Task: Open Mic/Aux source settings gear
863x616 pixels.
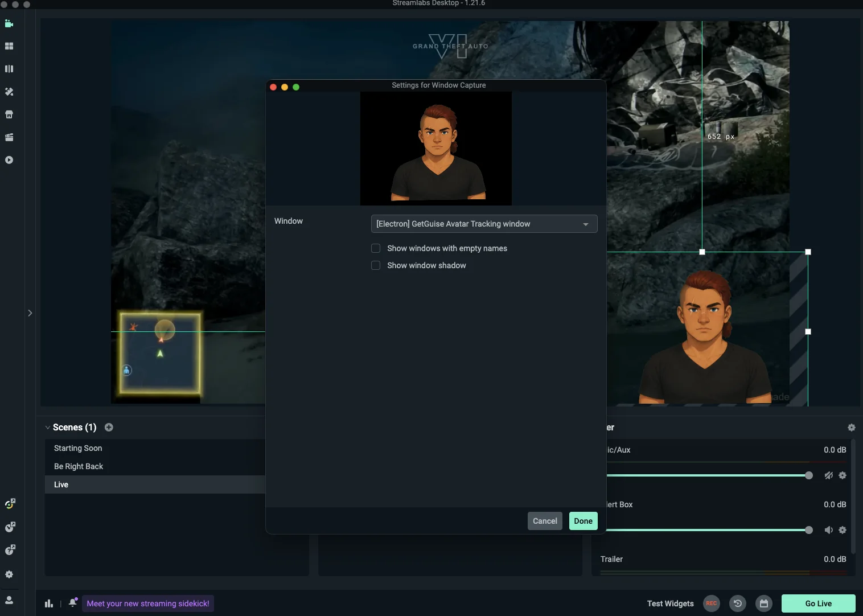Action: [843, 475]
